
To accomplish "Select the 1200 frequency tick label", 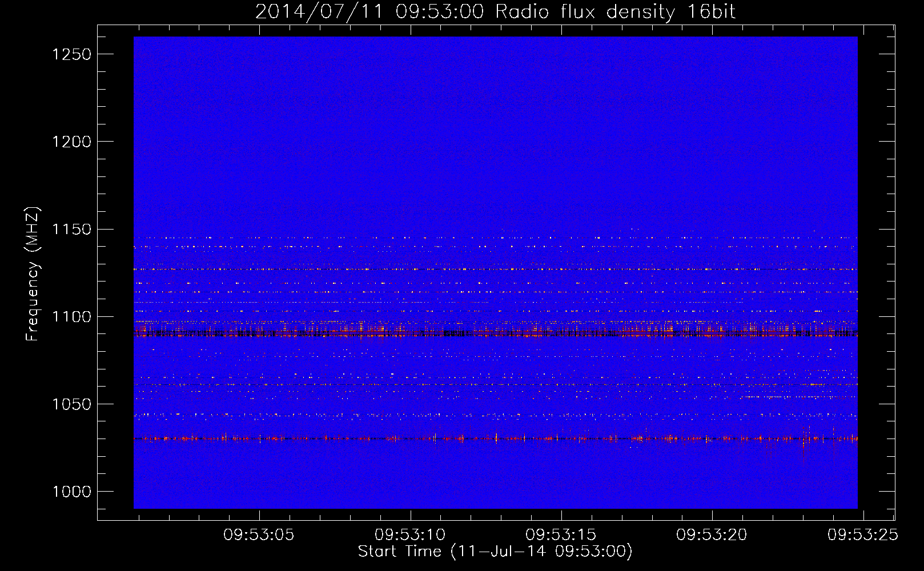I will click(72, 142).
